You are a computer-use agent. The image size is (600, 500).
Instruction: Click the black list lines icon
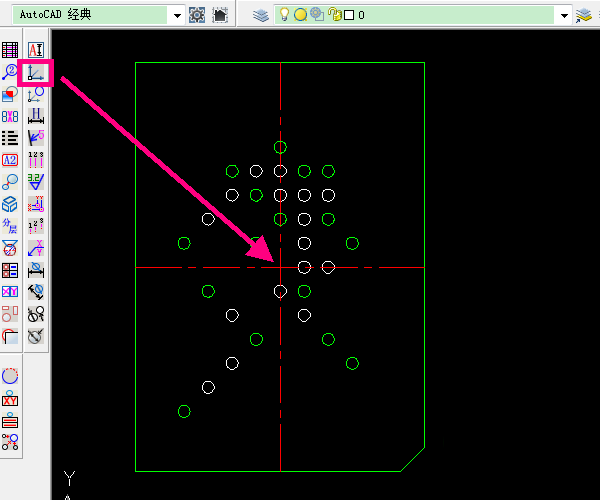point(10,138)
